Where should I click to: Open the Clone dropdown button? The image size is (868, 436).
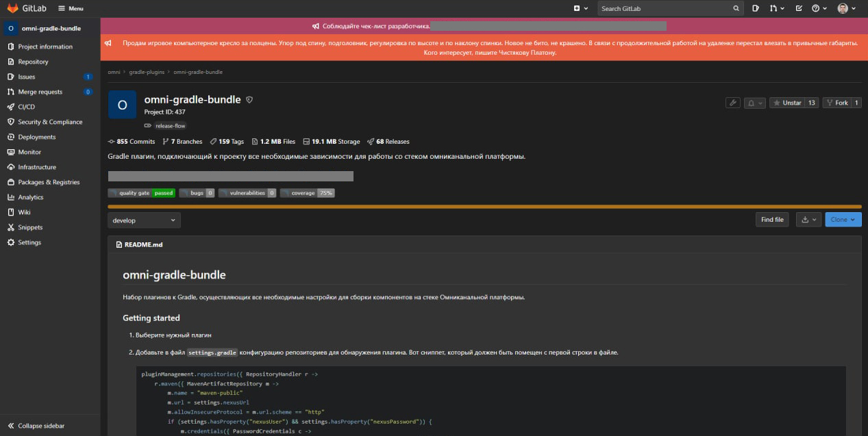[x=843, y=220]
